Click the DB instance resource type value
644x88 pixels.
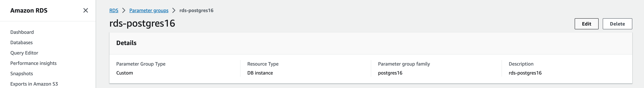coord(260,73)
